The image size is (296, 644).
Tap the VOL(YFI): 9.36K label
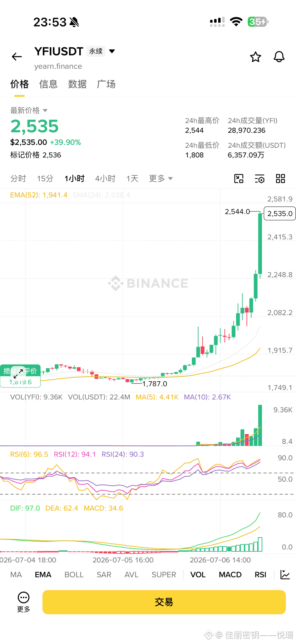pyautogui.click(x=36, y=397)
